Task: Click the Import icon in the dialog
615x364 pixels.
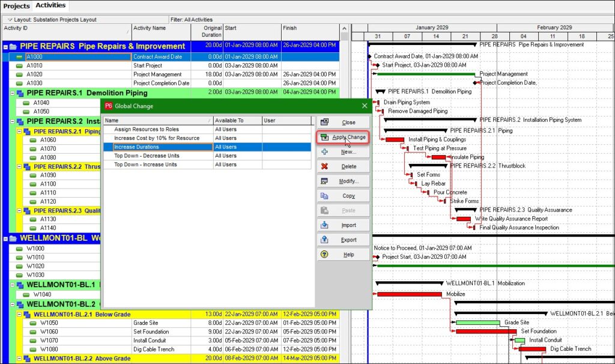Action: pyautogui.click(x=325, y=225)
